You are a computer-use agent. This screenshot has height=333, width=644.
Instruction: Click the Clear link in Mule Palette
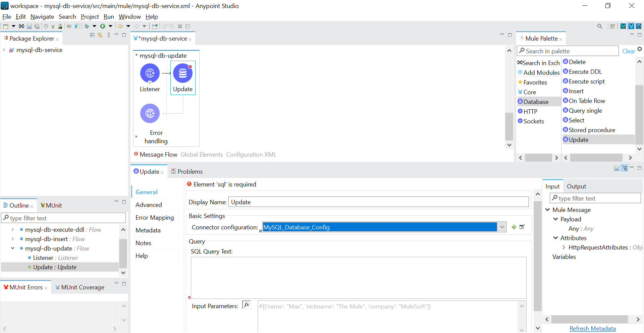point(629,51)
